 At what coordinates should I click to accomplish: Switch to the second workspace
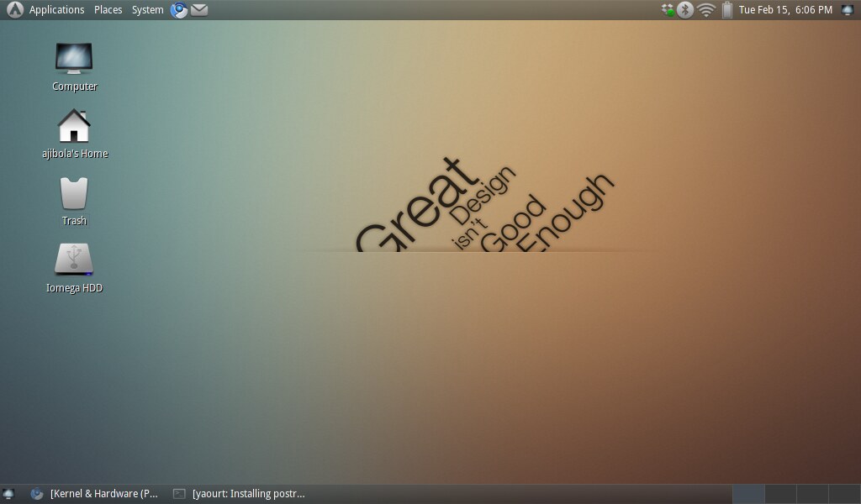coord(780,494)
